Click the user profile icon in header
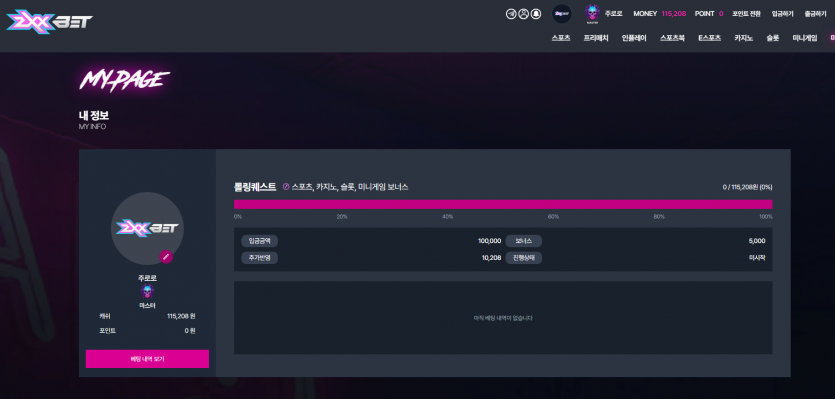This screenshot has height=399, width=835. click(x=523, y=14)
